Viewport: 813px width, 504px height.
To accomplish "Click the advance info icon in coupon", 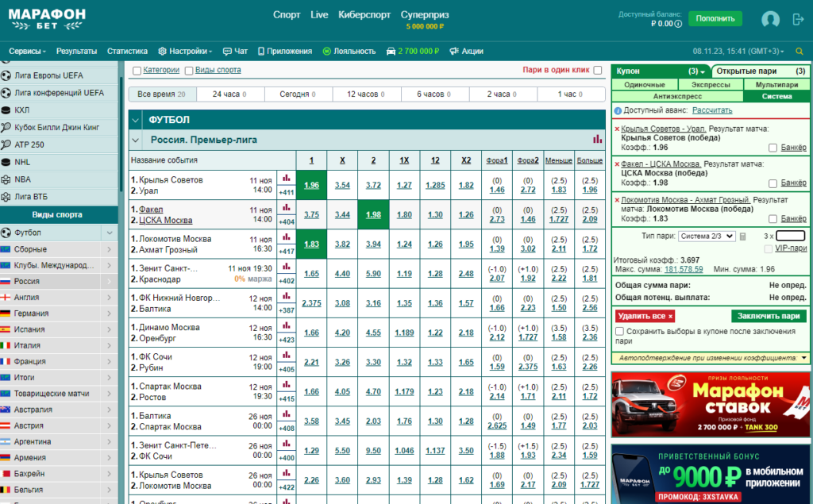I will tap(618, 110).
